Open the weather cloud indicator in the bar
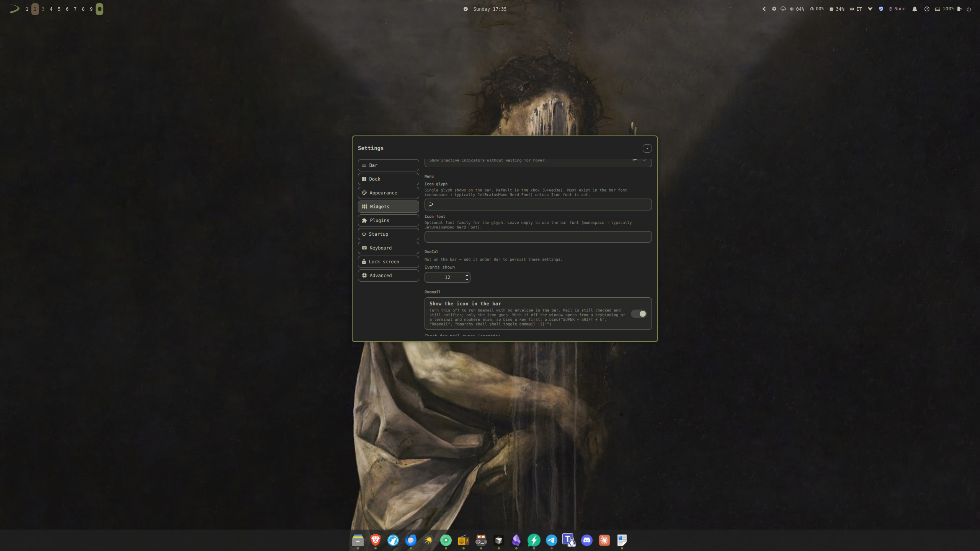 pyautogui.click(x=783, y=9)
